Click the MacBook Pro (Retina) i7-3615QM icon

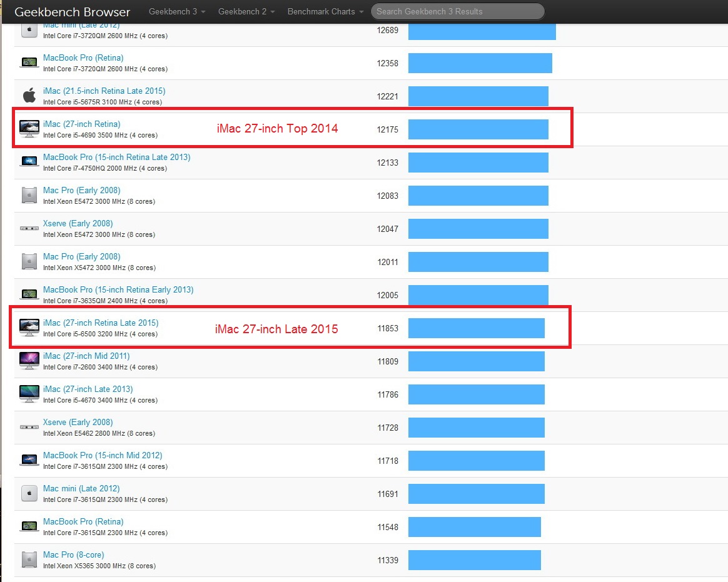[x=29, y=526]
